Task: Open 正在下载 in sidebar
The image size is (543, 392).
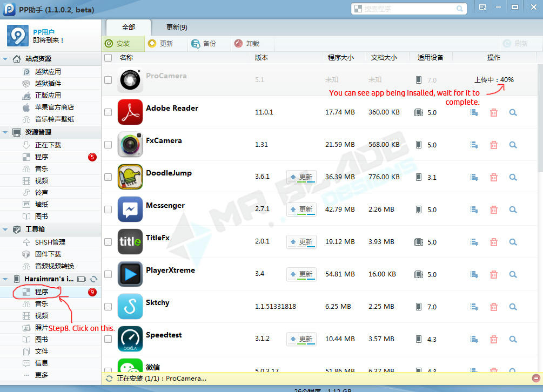Action: (48, 145)
